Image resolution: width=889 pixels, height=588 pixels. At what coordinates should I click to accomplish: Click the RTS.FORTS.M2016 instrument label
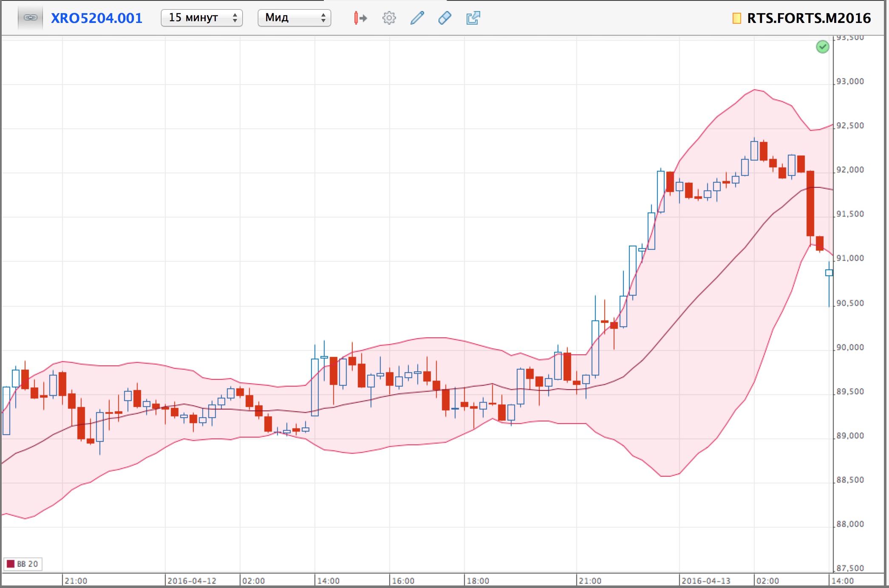click(809, 18)
